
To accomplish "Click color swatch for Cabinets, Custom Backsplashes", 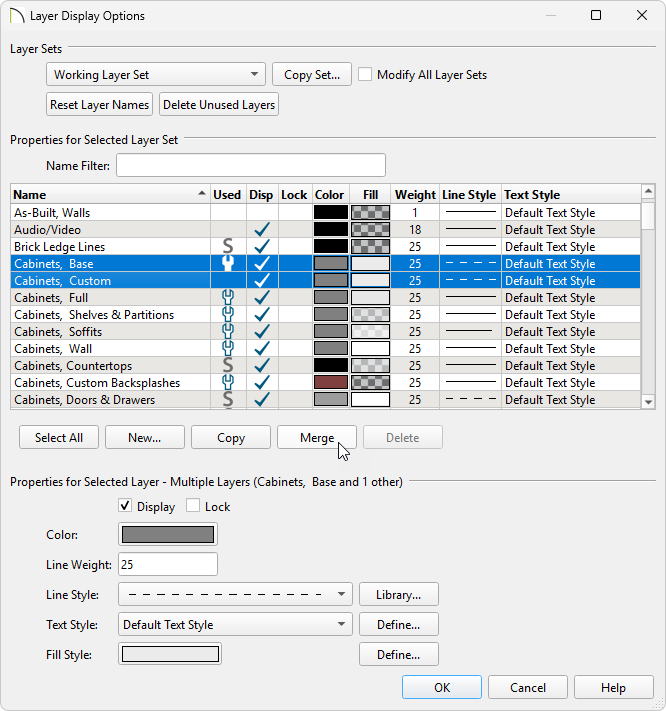I will click(x=331, y=382).
